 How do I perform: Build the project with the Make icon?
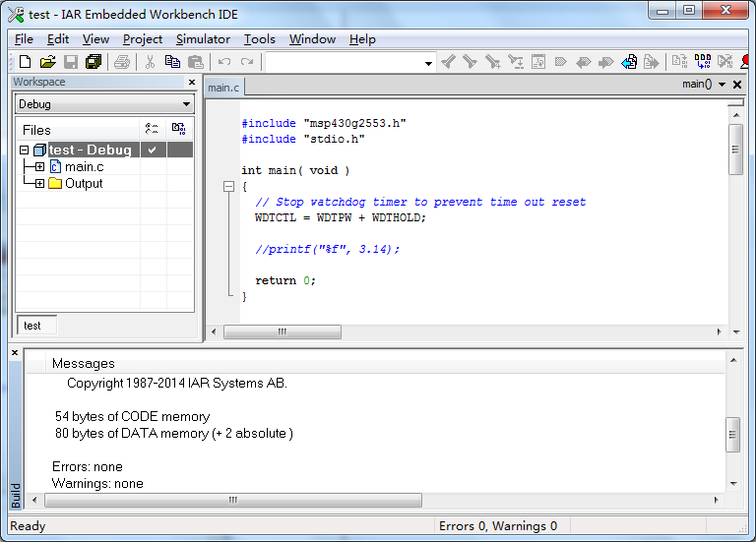click(x=703, y=62)
